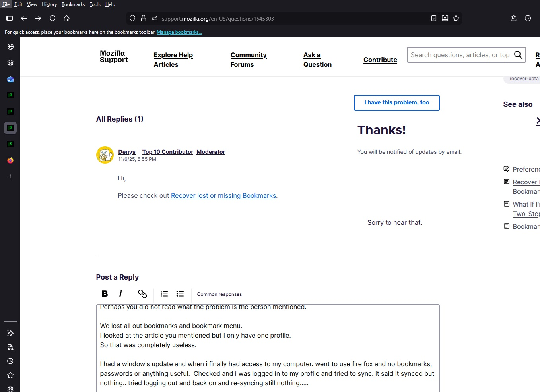Show synced tabs in the sidebar

coord(10,347)
